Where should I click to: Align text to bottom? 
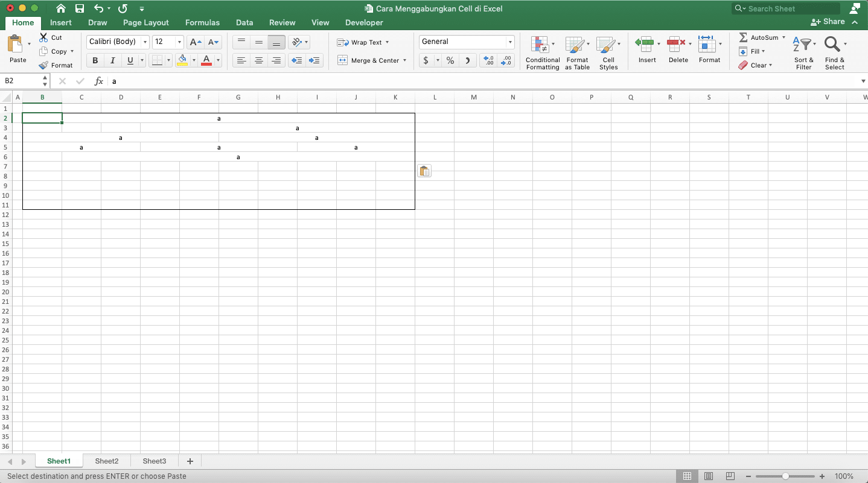pos(276,42)
